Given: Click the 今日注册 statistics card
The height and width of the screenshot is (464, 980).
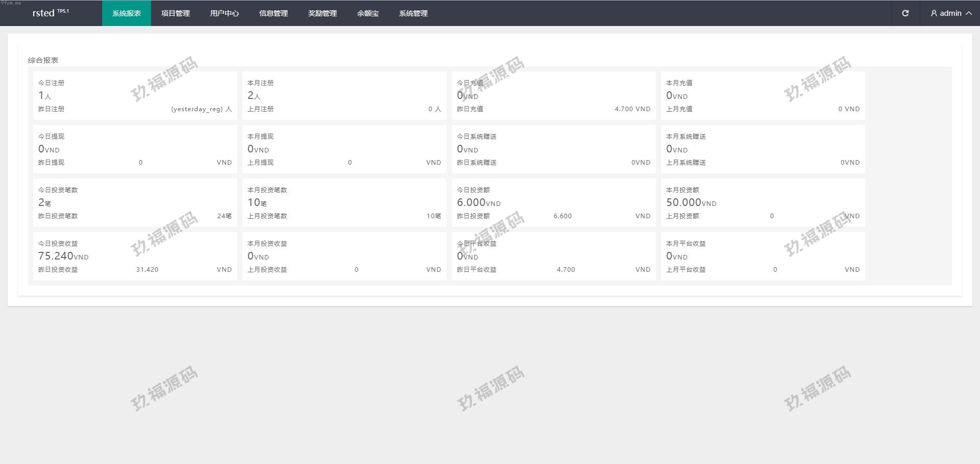Looking at the screenshot, I should click(135, 95).
